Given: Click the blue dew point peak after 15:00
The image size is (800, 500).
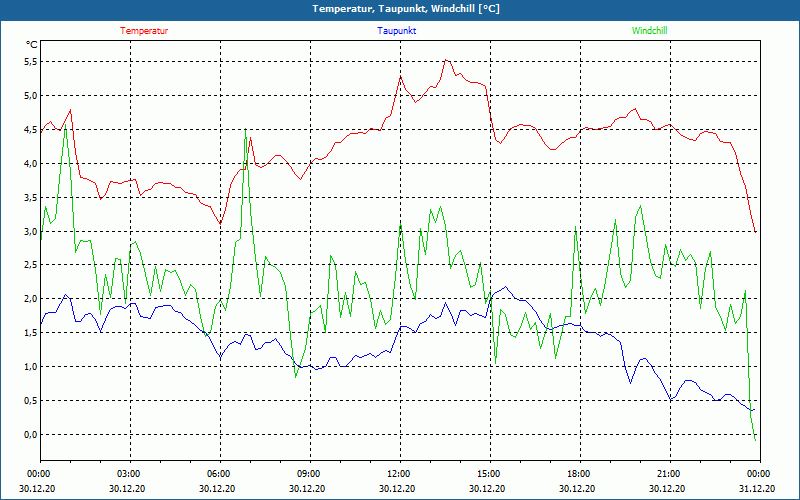Looking at the screenshot, I should point(506,287).
